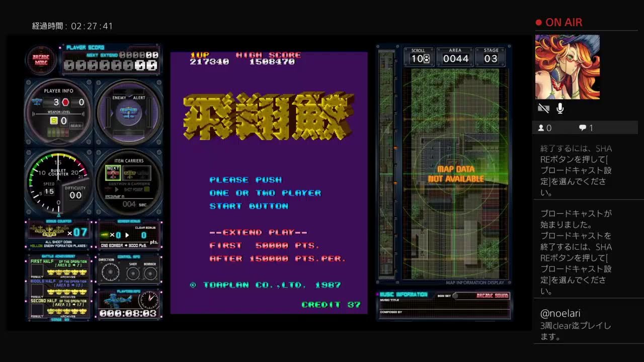The height and width of the screenshot is (362, 644).
Task: Click the 'MIDDLE HALF' battle achievement row
Action: click(59, 289)
